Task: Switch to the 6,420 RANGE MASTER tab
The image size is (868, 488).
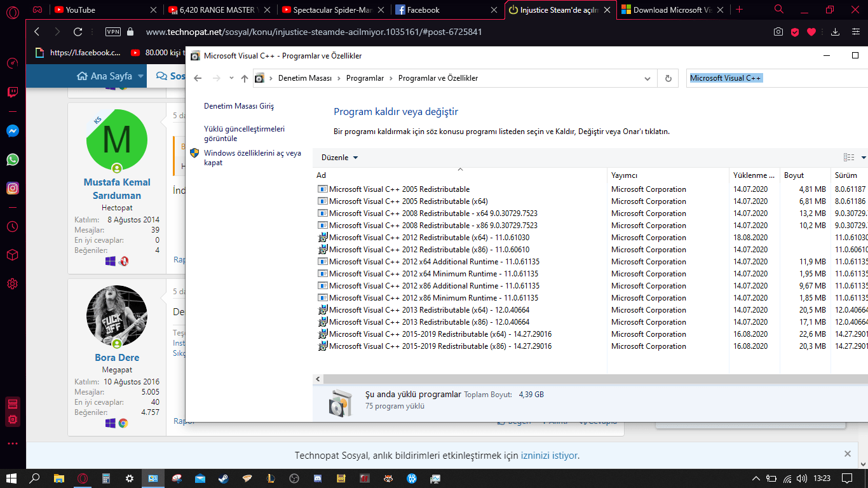Action: coord(219,10)
